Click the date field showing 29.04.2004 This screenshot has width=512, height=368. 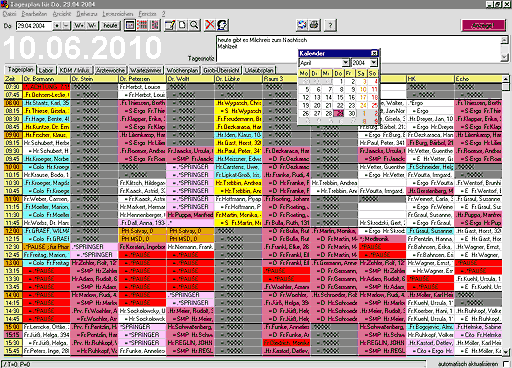tap(34, 26)
